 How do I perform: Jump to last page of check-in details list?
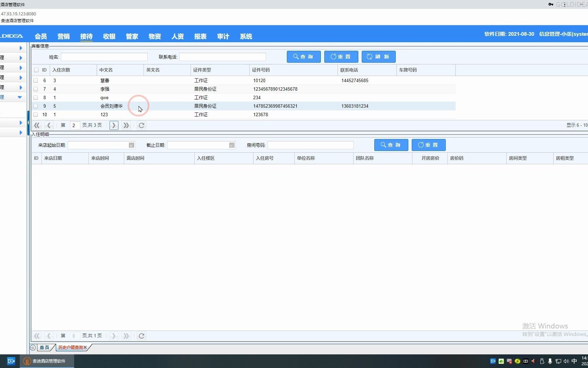coord(126,336)
